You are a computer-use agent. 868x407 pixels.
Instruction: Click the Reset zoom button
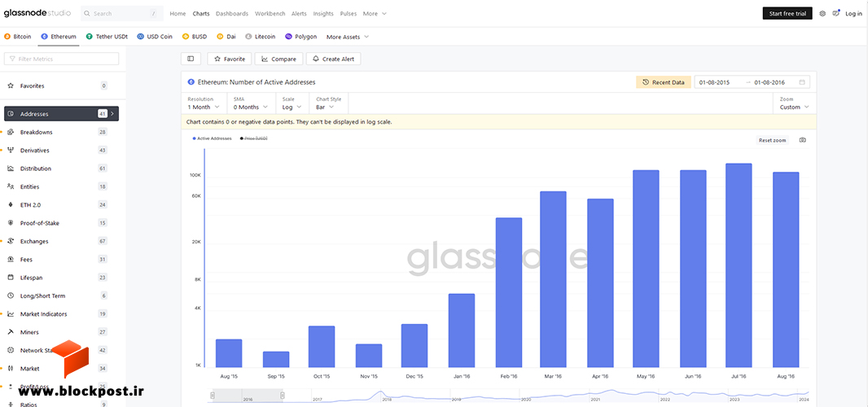coord(772,140)
